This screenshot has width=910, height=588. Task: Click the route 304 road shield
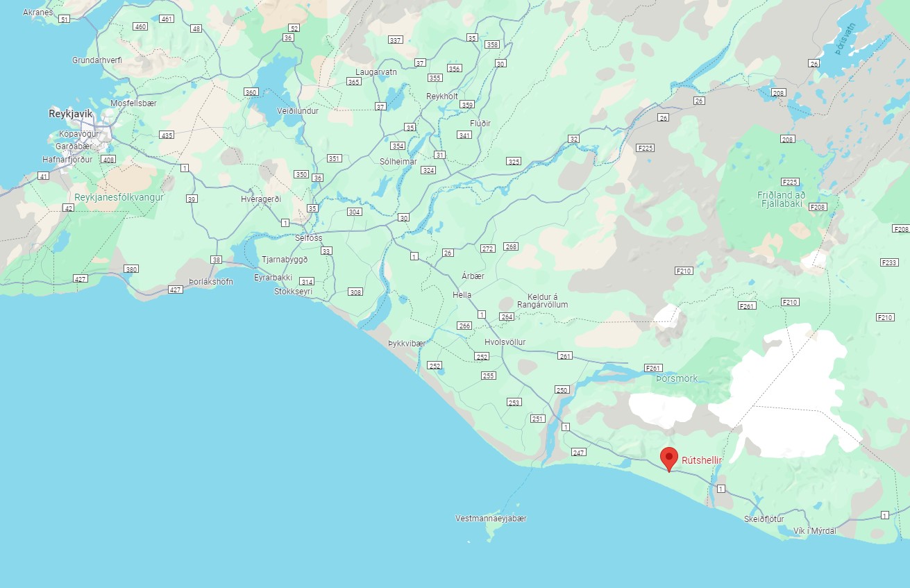355,212
